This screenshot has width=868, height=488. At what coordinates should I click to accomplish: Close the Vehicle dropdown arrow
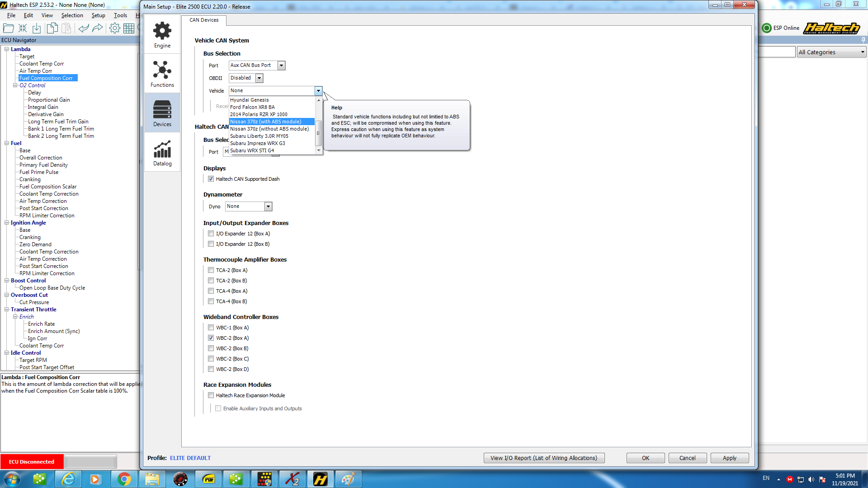coord(318,91)
